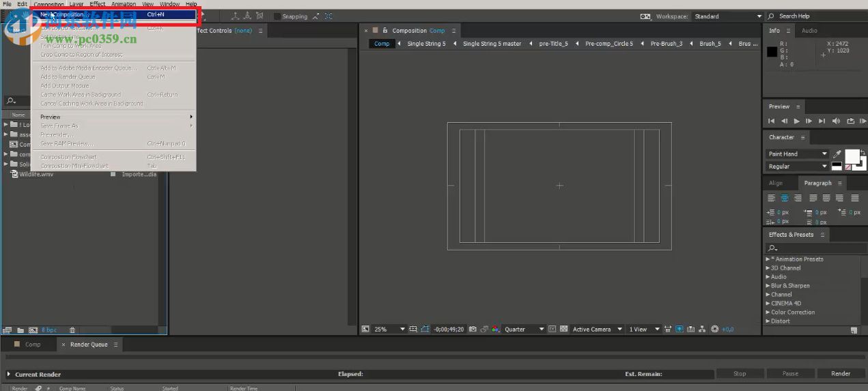Switch to the Paragraph tab

817,183
